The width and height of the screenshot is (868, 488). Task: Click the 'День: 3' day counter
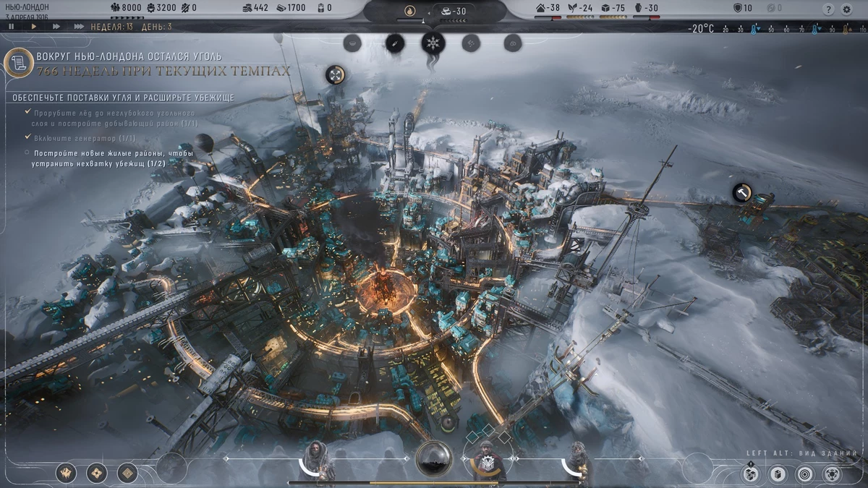click(x=158, y=27)
